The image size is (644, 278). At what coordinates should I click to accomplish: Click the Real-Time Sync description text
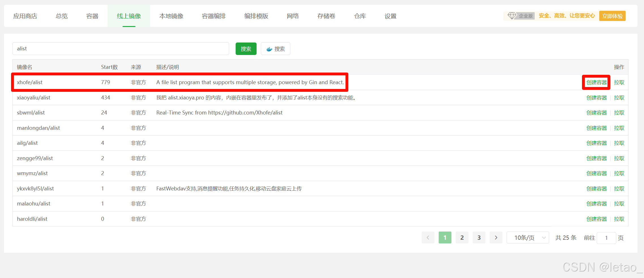coord(219,113)
